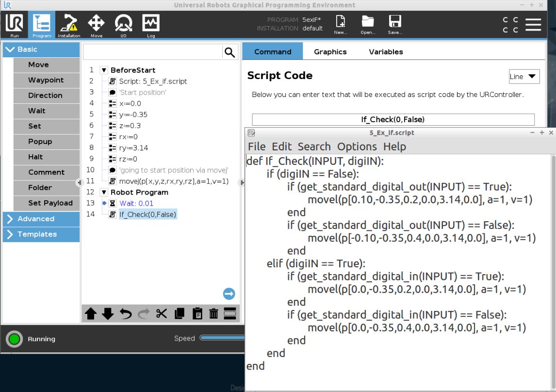Screen dimensions: 556x392
Task: Expand the Advanced section
Action: click(x=41, y=219)
